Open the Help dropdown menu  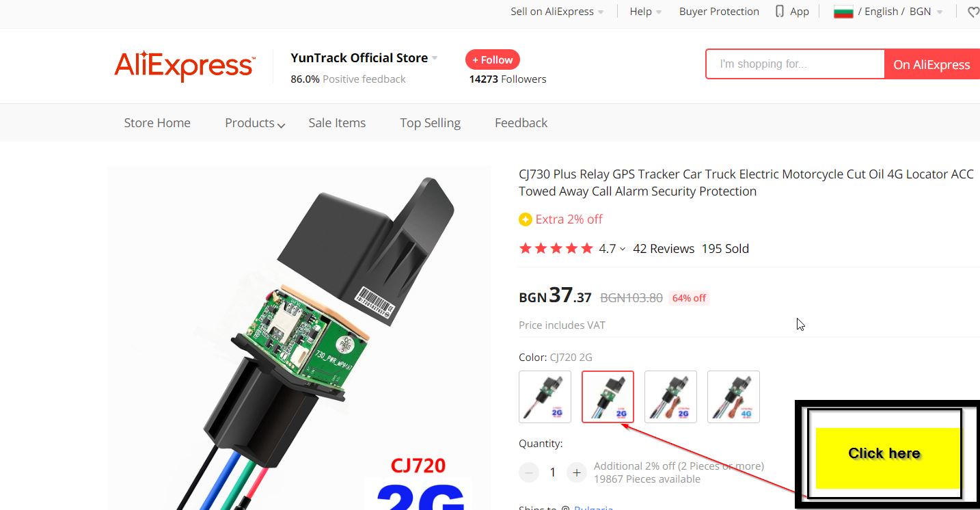point(646,12)
